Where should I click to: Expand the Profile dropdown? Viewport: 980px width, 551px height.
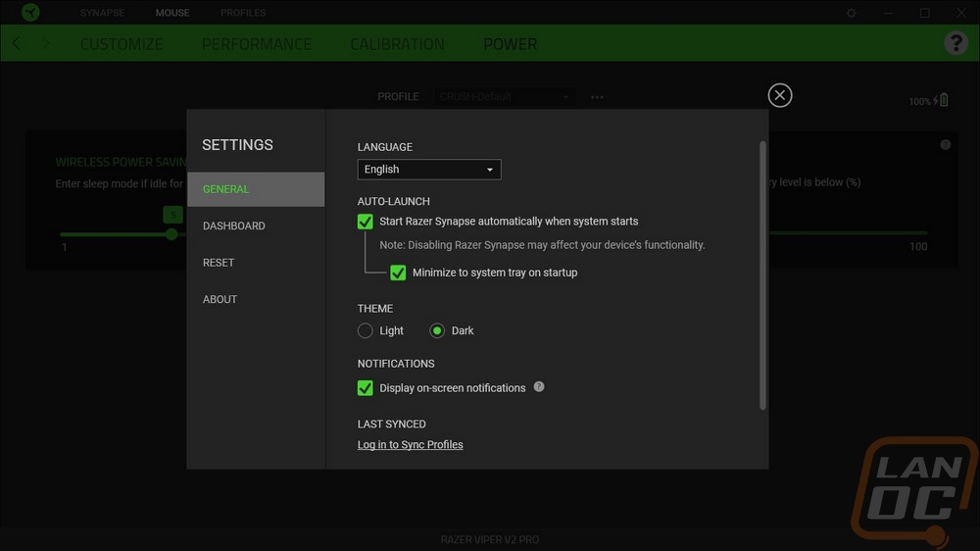[504, 97]
